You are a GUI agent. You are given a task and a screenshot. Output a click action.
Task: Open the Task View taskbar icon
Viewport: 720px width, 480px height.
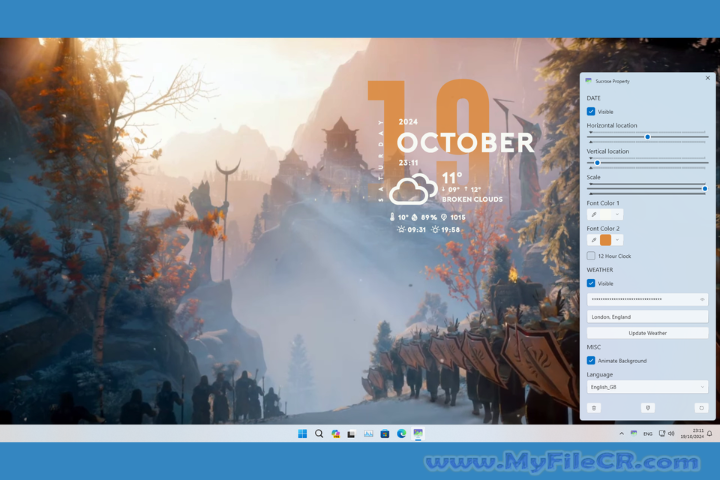(351, 434)
